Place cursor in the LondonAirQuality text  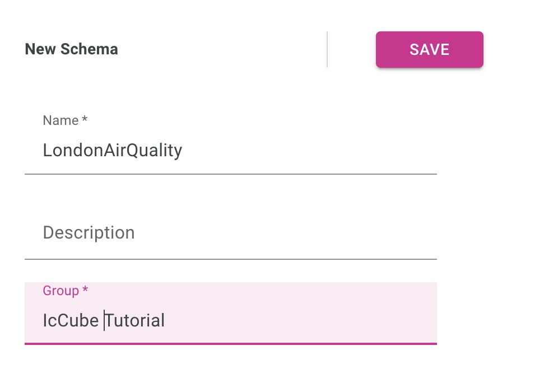coord(112,150)
